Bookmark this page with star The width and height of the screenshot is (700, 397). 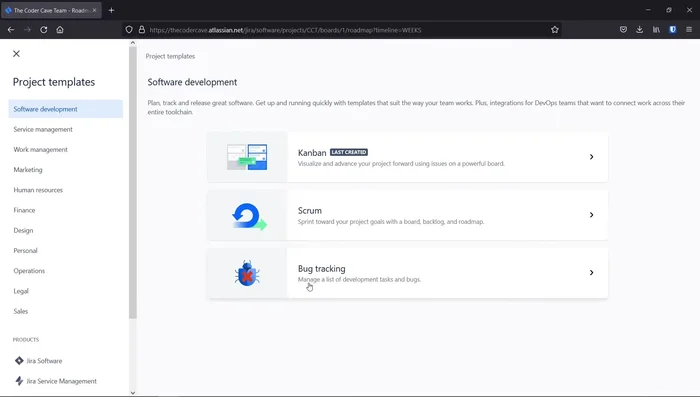click(x=554, y=29)
